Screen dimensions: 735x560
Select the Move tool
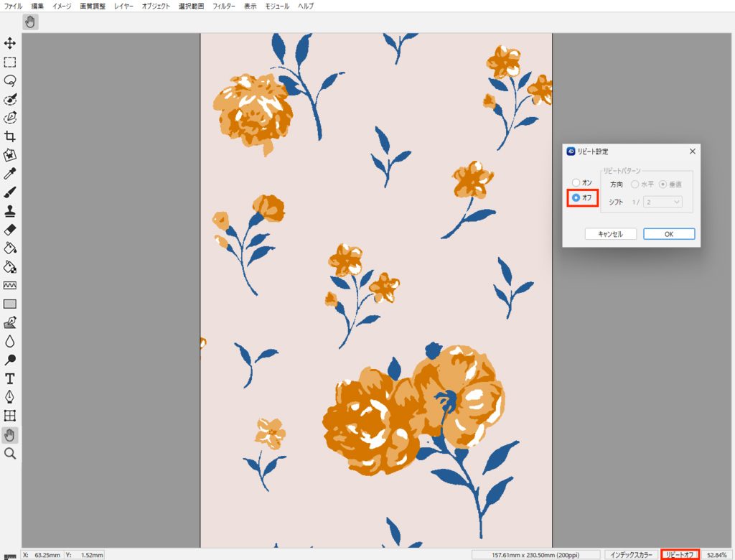click(x=10, y=43)
